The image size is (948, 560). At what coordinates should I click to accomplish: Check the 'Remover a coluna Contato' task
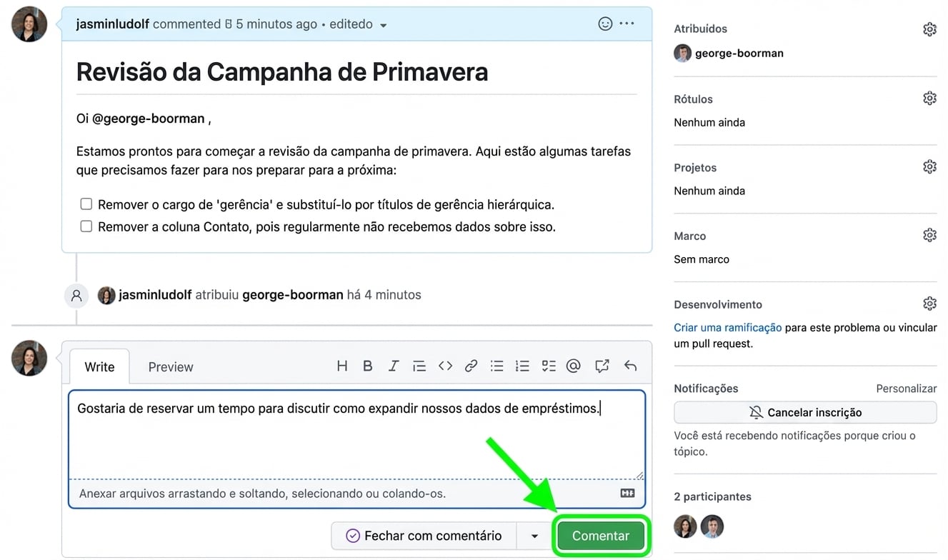(x=86, y=226)
